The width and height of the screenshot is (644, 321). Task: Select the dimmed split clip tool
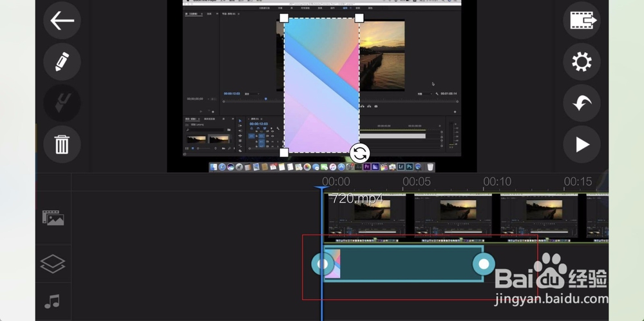pyautogui.click(x=62, y=102)
